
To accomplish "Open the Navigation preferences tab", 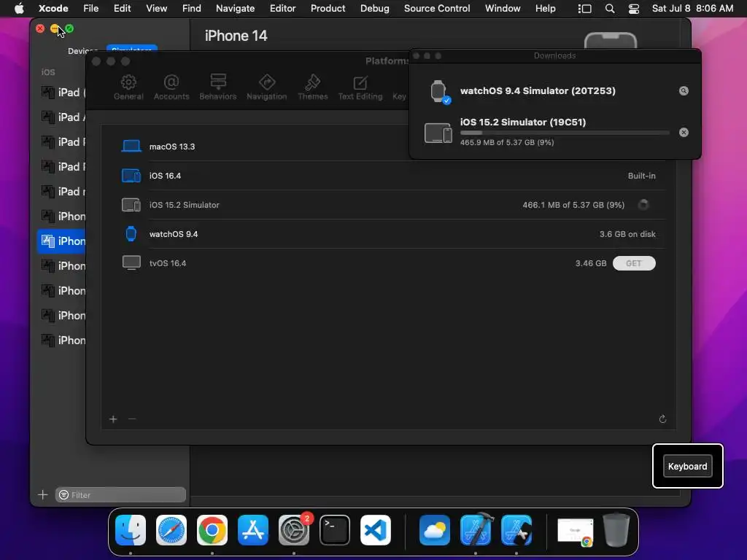I will click(x=267, y=87).
